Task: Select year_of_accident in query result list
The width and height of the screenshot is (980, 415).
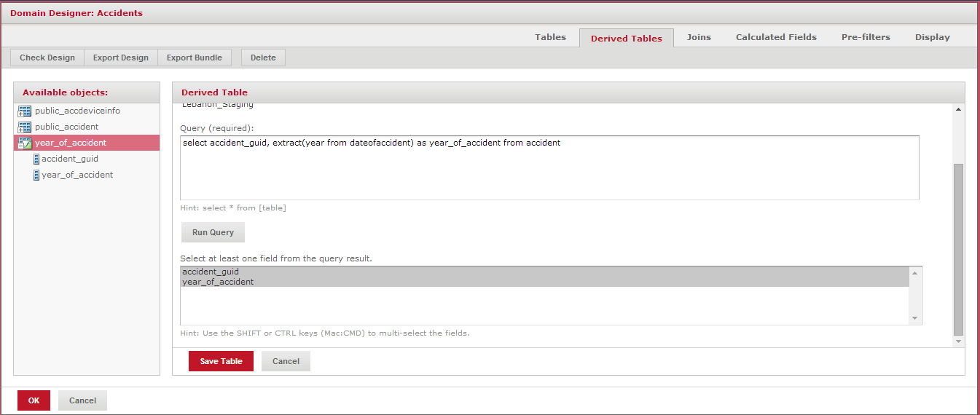Action: (x=219, y=282)
